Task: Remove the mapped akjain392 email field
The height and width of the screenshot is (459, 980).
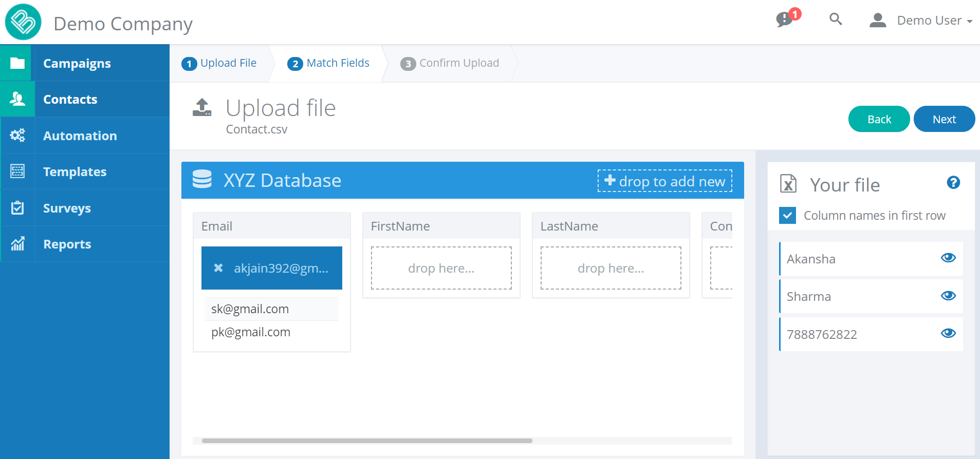Action: click(218, 268)
